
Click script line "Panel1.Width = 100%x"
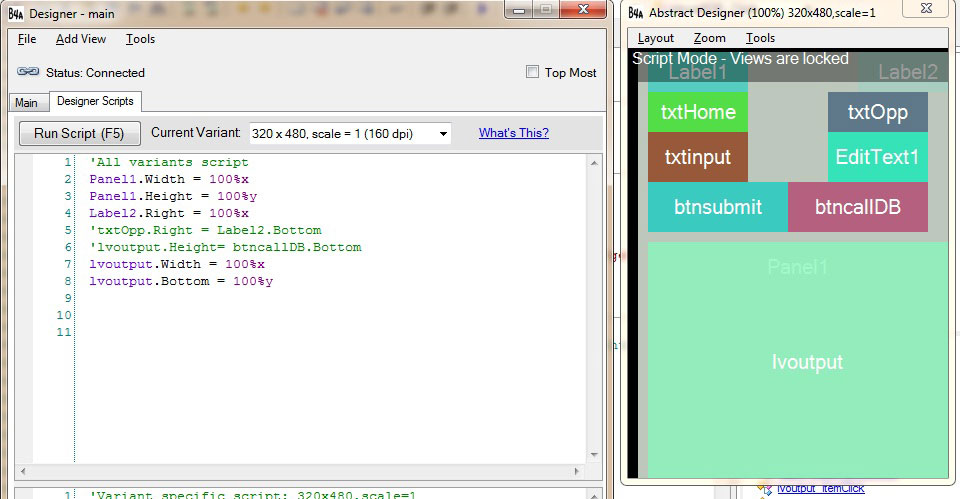click(x=169, y=179)
